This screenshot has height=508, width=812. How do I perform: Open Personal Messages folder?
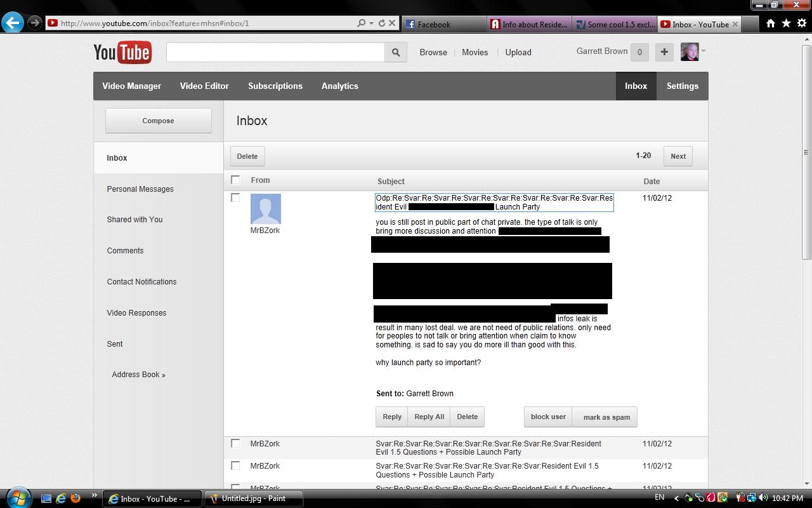[140, 189]
